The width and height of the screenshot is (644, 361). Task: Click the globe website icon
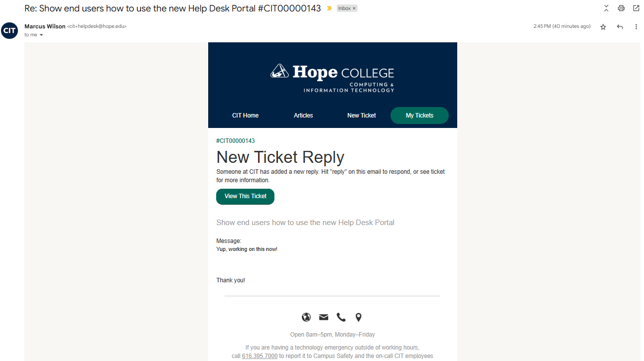click(x=306, y=317)
